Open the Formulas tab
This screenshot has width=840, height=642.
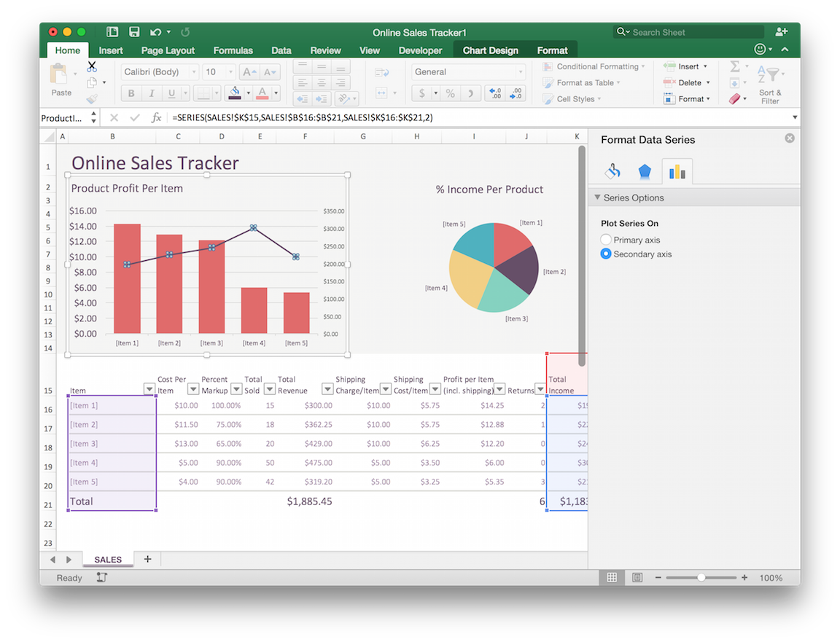[x=233, y=50]
